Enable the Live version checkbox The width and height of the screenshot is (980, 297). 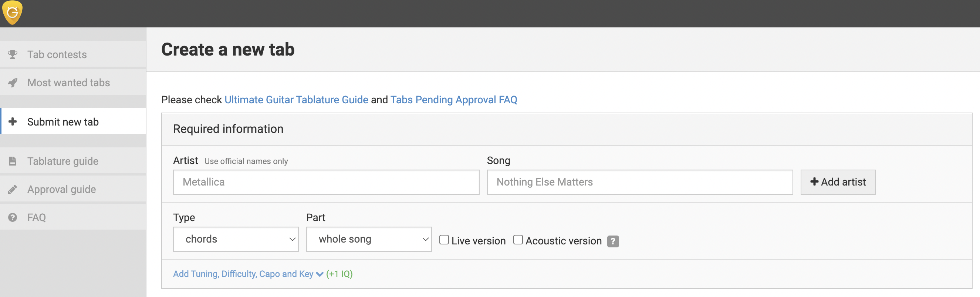(443, 240)
